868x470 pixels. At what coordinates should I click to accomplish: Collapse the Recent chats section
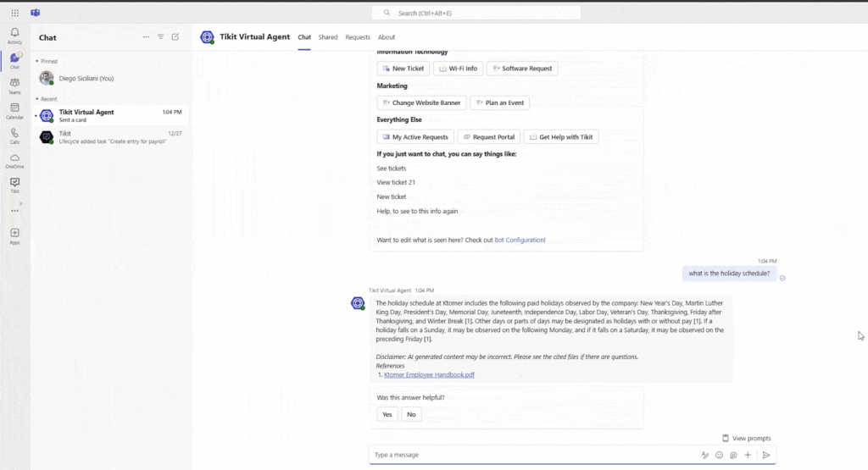(x=47, y=99)
